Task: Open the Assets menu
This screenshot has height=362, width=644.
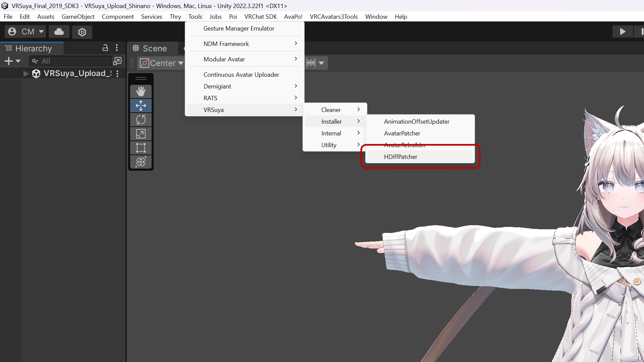Action: click(46, 17)
